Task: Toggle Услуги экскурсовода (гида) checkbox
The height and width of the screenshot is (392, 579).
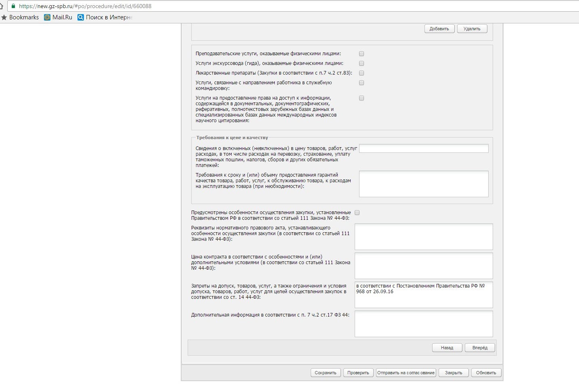Action: point(362,63)
